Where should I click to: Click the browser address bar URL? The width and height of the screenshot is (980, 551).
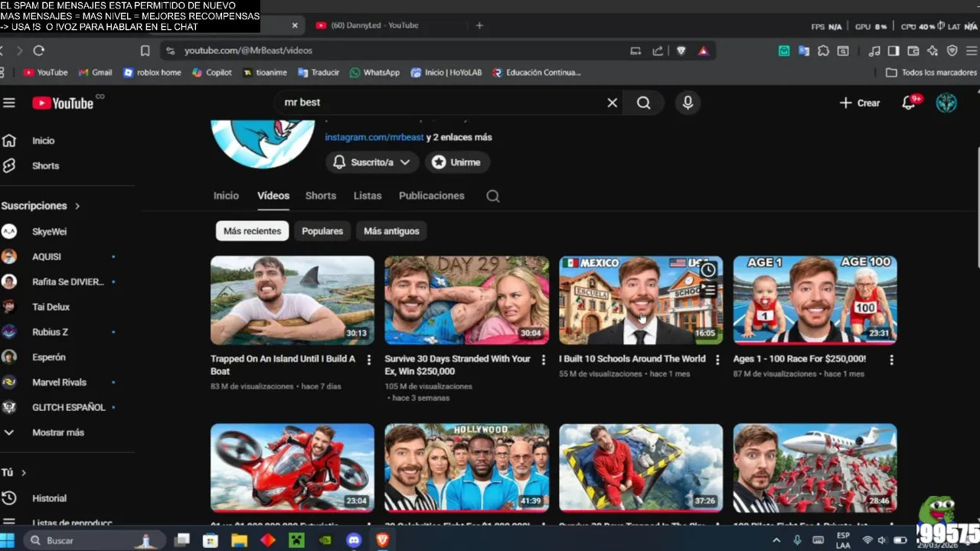pyautogui.click(x=248, y=51)
